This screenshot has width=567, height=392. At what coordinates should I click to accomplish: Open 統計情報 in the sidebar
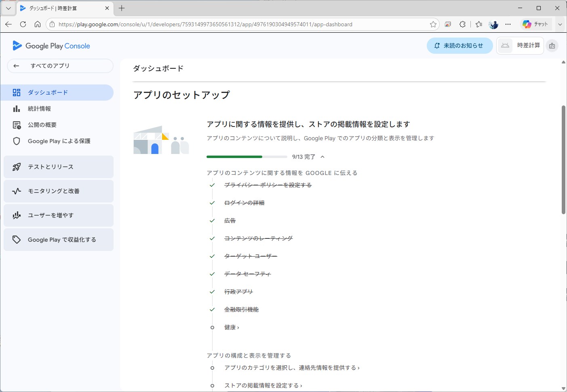[x=57, y=109]
